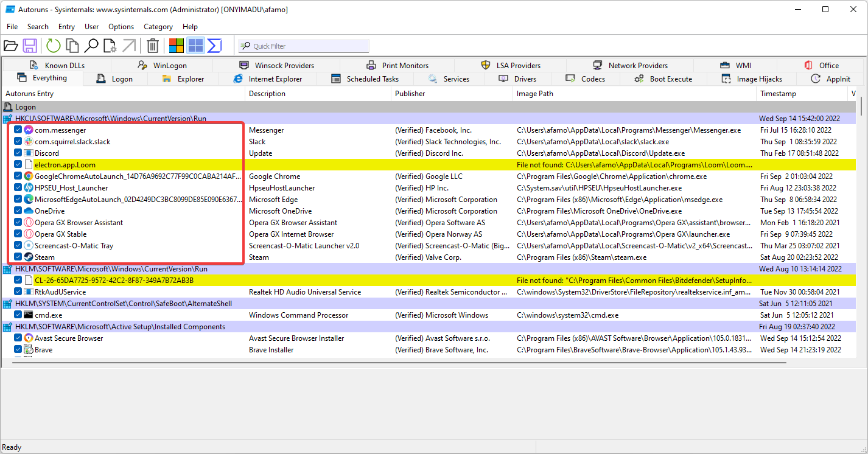The image size is (868, 454).
Task: Switch to the Office tab
Action: (x=821, y=66)
